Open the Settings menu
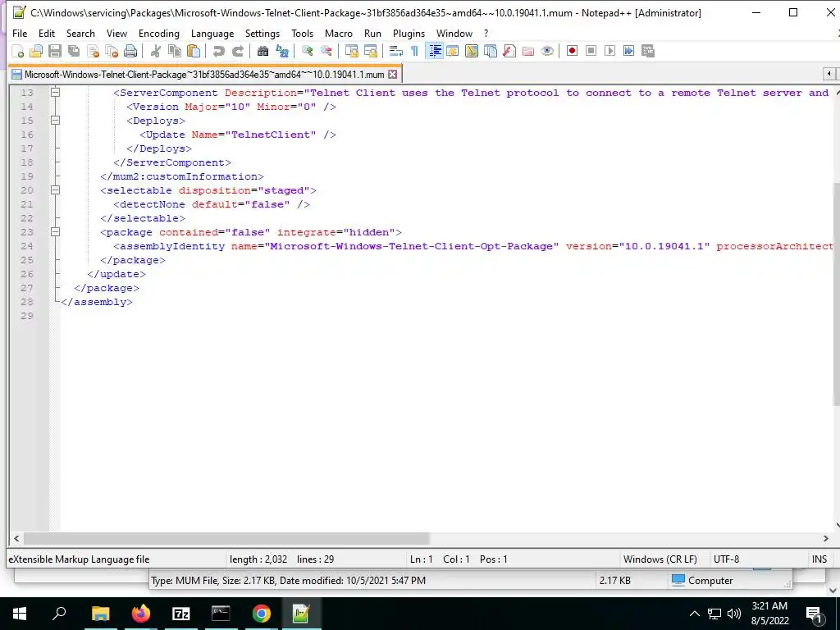Screen dimensions: 840x630 tap(262, 33)
